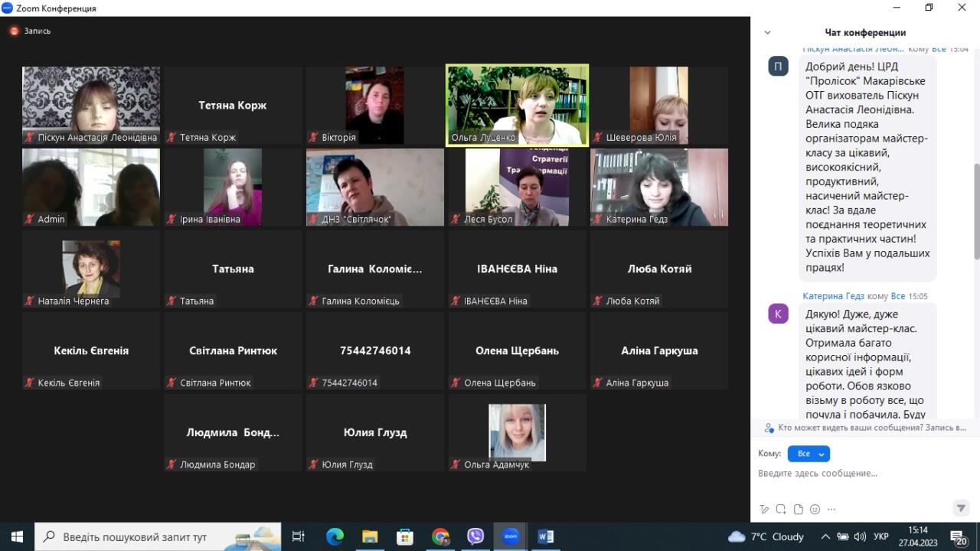Select the ІВАНЄЄВА Ніна participant tile
Image resolution: width=980 pixels, height=551 pixels.
tap(518, 269)
